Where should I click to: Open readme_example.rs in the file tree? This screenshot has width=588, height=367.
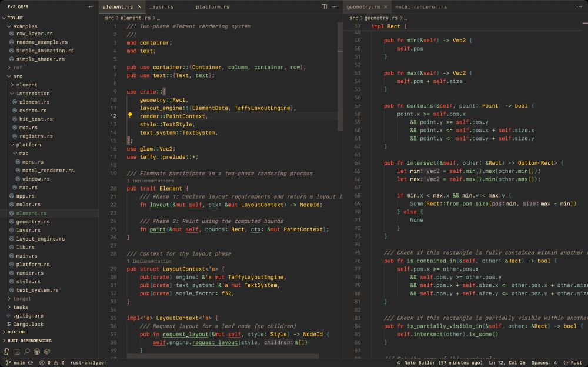coord(42,42)
